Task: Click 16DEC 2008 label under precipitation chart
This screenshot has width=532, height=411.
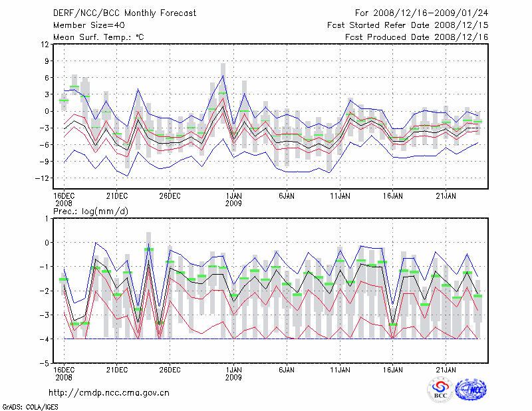Action: coord(64,372)
